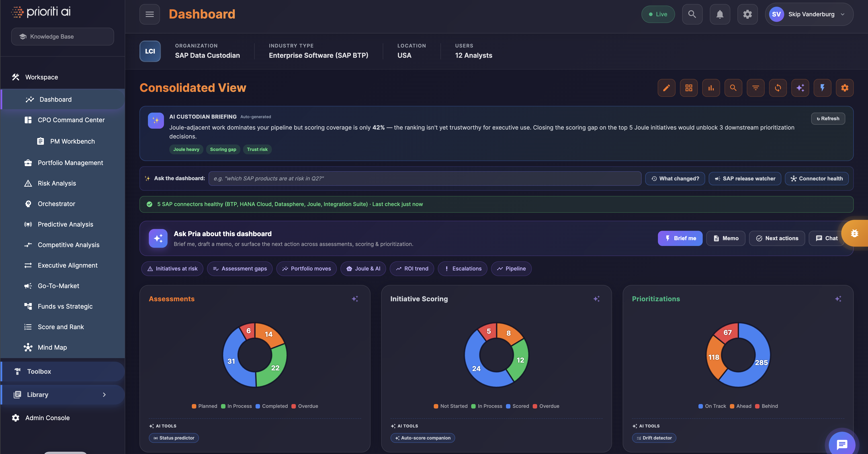
Task: Open Pria Chat button
Action: 827,238
